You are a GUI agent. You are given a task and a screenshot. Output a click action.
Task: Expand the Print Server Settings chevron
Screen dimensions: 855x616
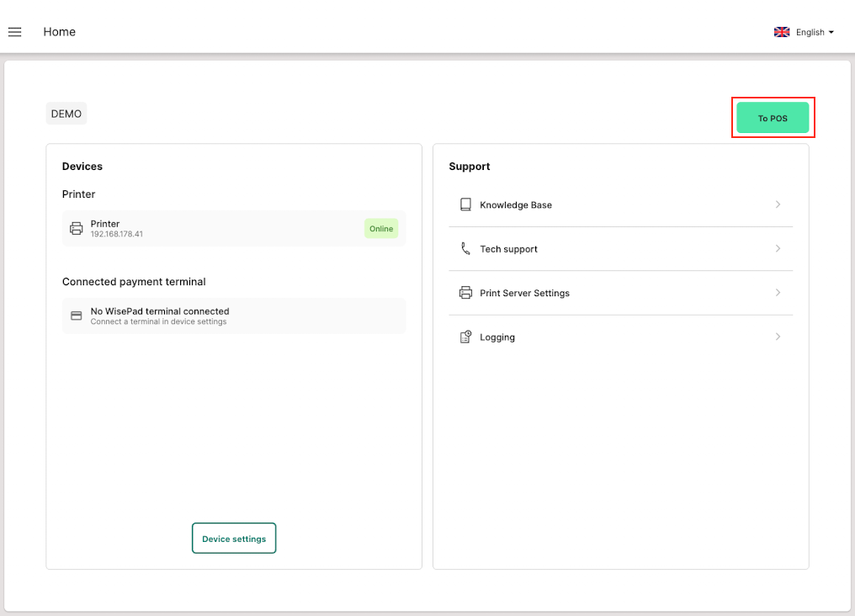(778, 293)
